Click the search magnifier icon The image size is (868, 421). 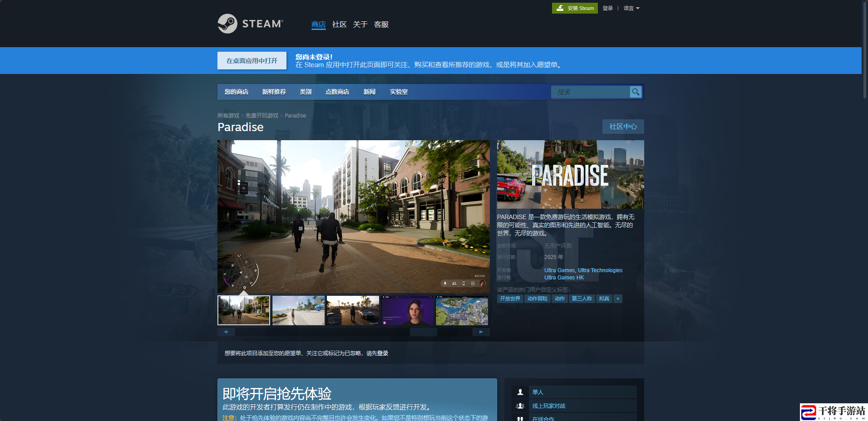pyautogui.click(x=636, y=92)
